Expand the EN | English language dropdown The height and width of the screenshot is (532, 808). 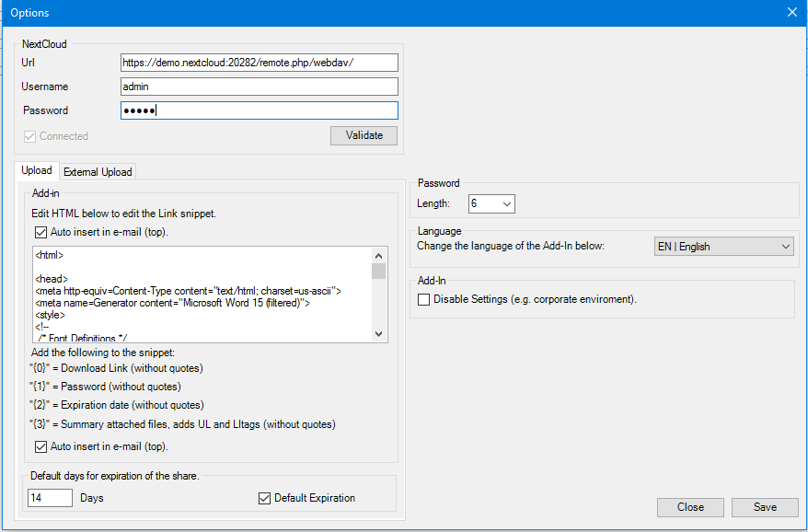click(x=723, y=247)
